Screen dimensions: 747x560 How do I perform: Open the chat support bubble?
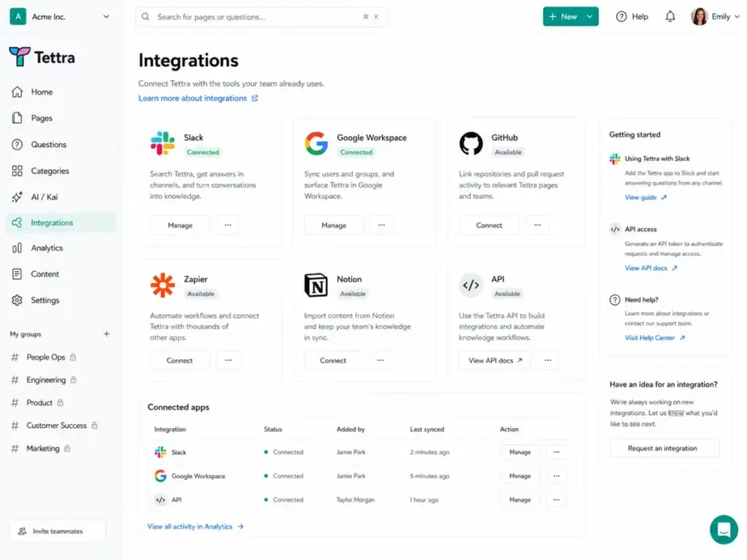click(724, 529)
